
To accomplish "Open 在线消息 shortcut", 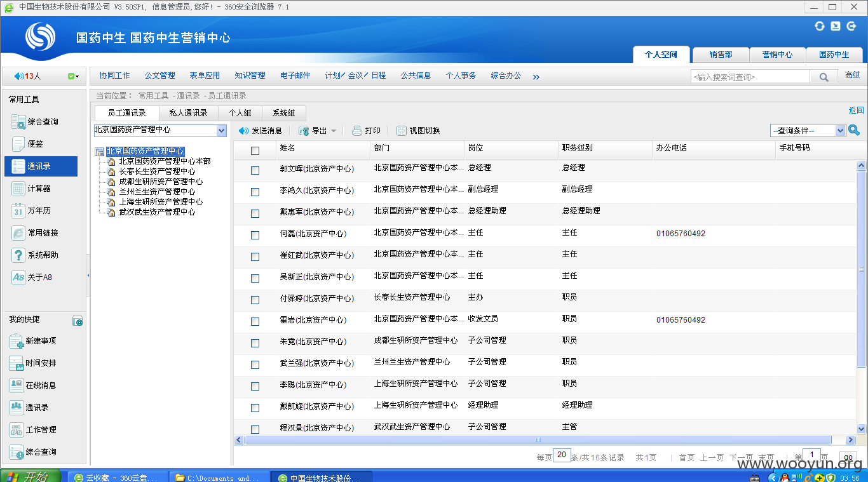I will (x=33, y=385).
